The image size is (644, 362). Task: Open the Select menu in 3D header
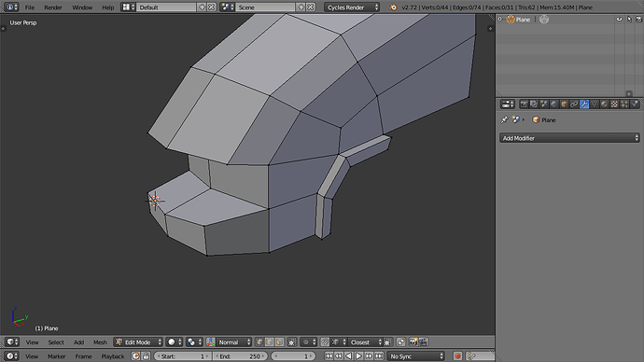(x=56, y=341)
